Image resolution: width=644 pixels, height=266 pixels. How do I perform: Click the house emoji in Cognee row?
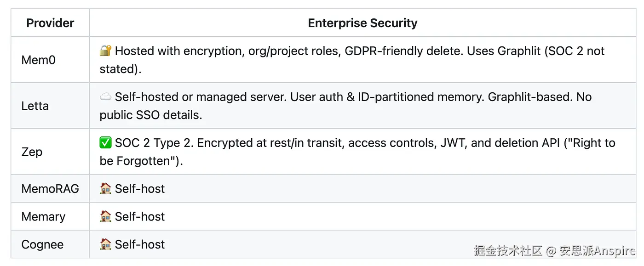click(105, 244)
